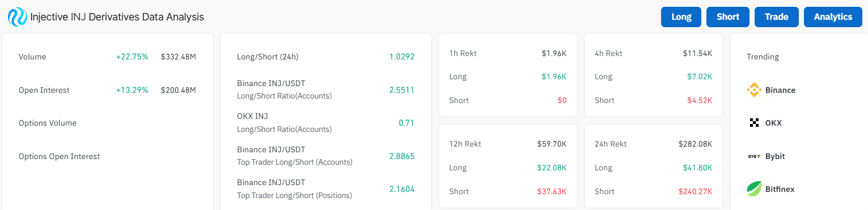Click the Binance logo icon in Trending
Image resolution: width=868 pixels, height=210 pixels.
coord(754,90)
